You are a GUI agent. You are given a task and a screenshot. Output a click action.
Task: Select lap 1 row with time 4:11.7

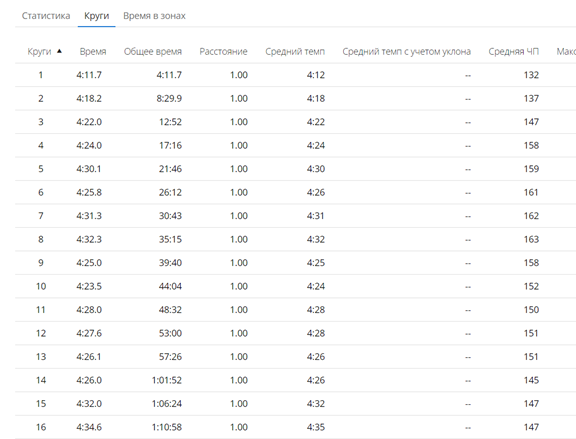pos(295,75)
